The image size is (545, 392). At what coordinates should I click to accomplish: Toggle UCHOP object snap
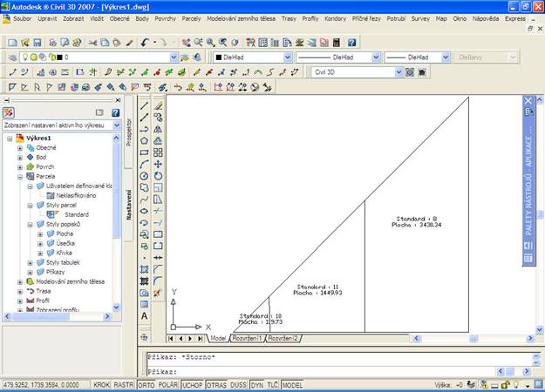(x=192, y=385)
